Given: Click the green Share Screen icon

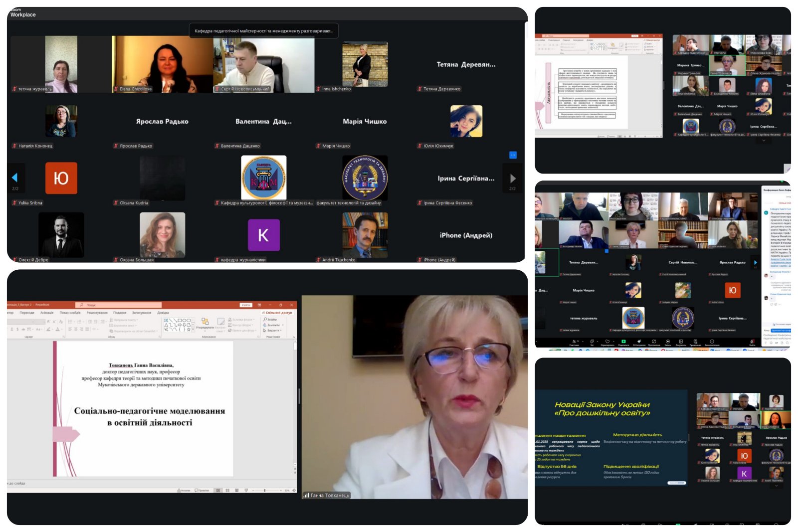Looking at the screenshot, I should pos(623,342).
